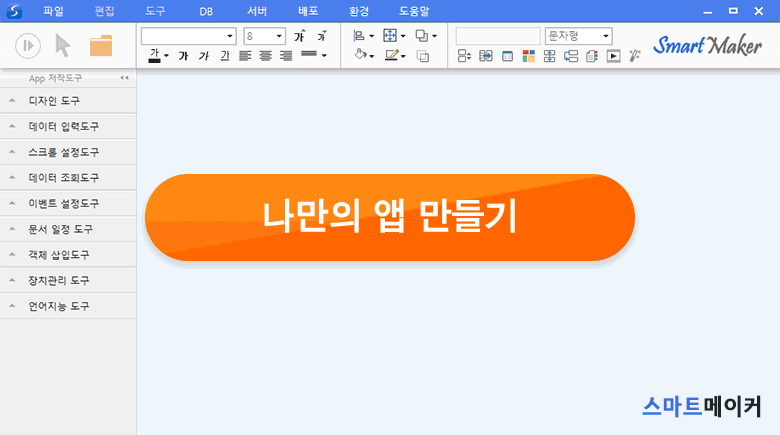Image resolution: width=780 pixels, height=435 pixels.
Task: Click the 나만의 앱 만들기 orange button
Action: (x=390, y=217)
